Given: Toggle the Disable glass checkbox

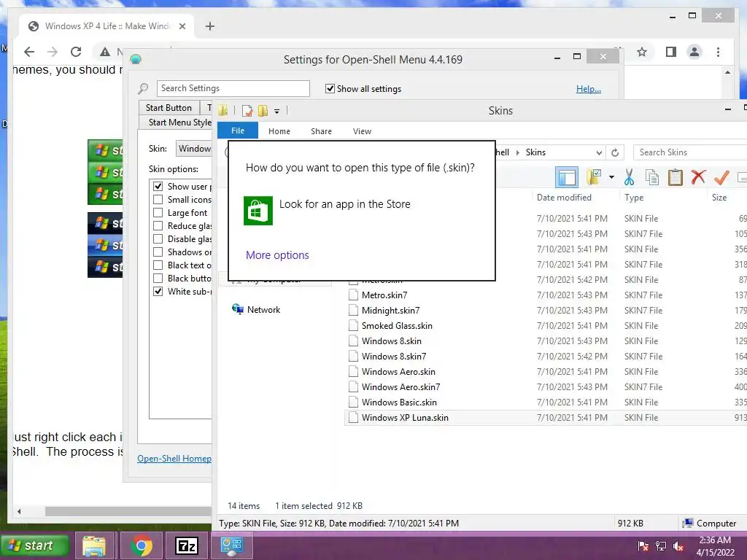Looking at the screenshot, I should [158, 238].
